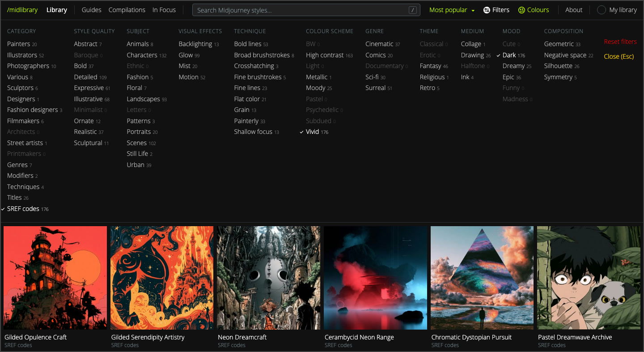Expand the Most popular sort dropdown
The width and height of the screenshot is (644, 352).
[452, 10]
